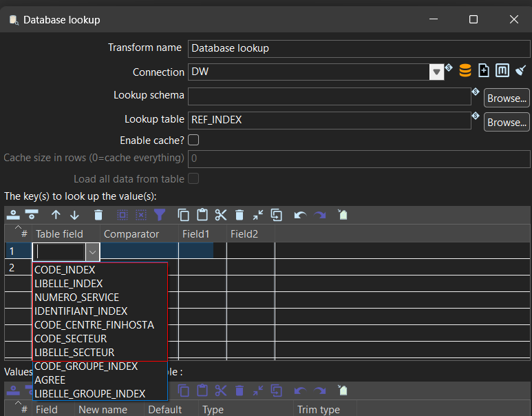This screenshot has width=532, height=416.
Task: Click the clipboard icon in return values toolbar
Action: coord(202,391)
